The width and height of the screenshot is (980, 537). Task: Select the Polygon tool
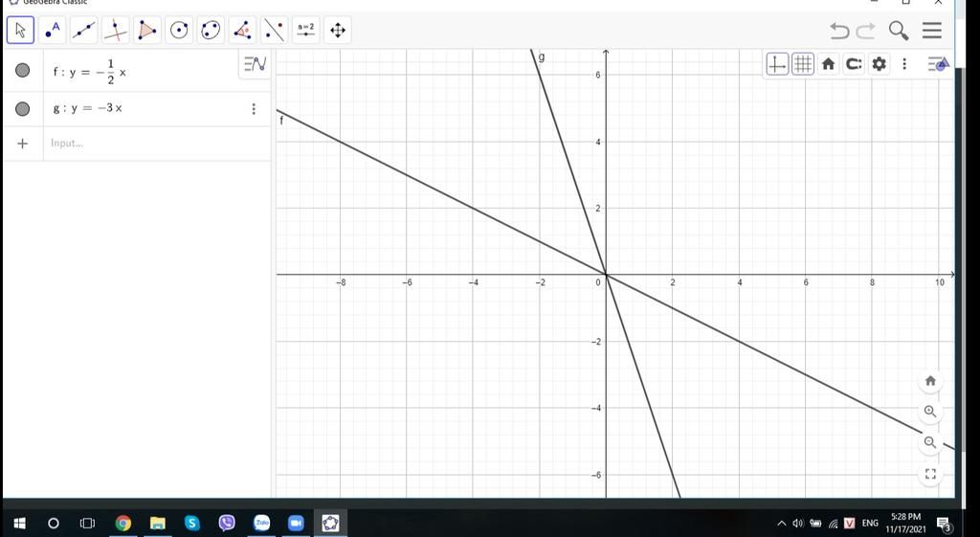click(147, 30)
